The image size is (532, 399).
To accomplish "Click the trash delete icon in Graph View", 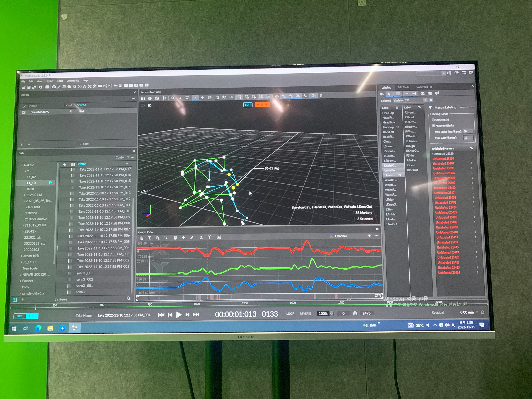I will (175, 238).
